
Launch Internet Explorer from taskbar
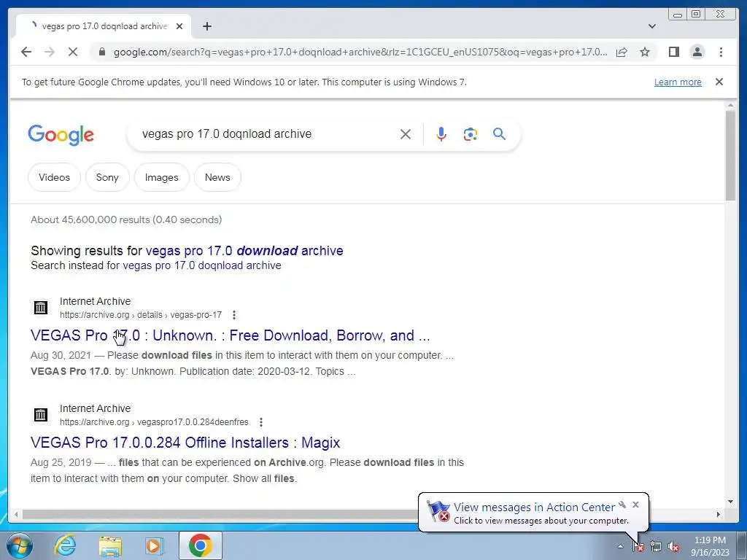pyautogui.click(x=65, y=545)
